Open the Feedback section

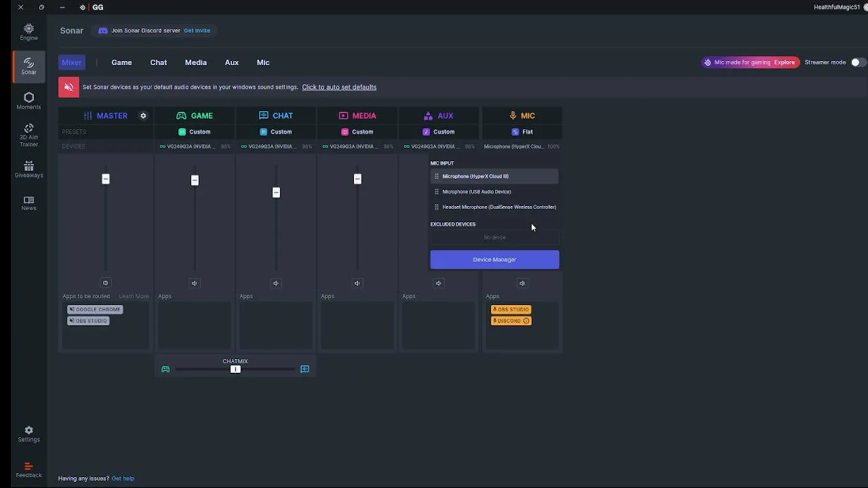28,470
